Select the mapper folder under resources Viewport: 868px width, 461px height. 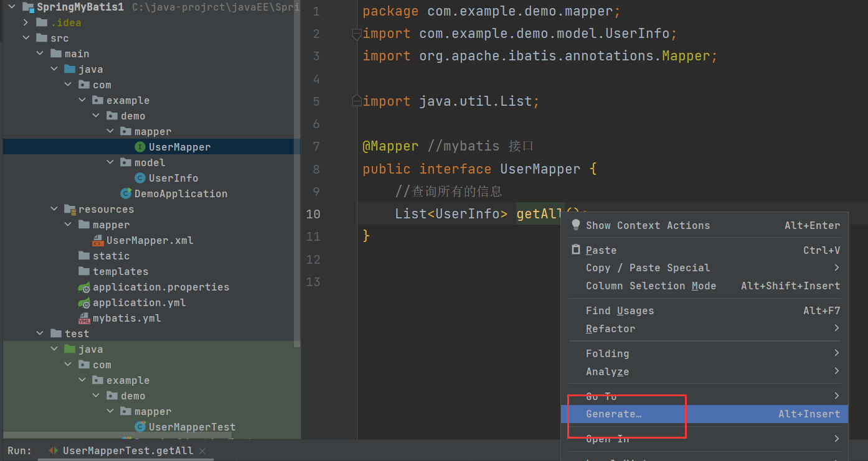point(111,225)
